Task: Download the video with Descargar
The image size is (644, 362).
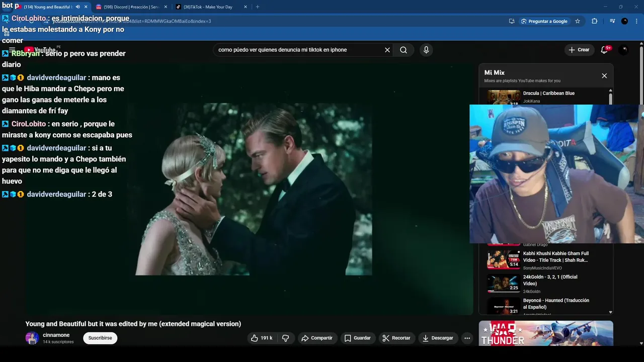Action: point(438,338)
